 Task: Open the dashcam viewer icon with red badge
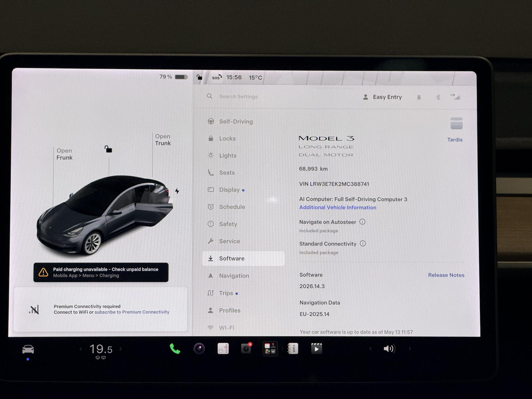point(246,348)
